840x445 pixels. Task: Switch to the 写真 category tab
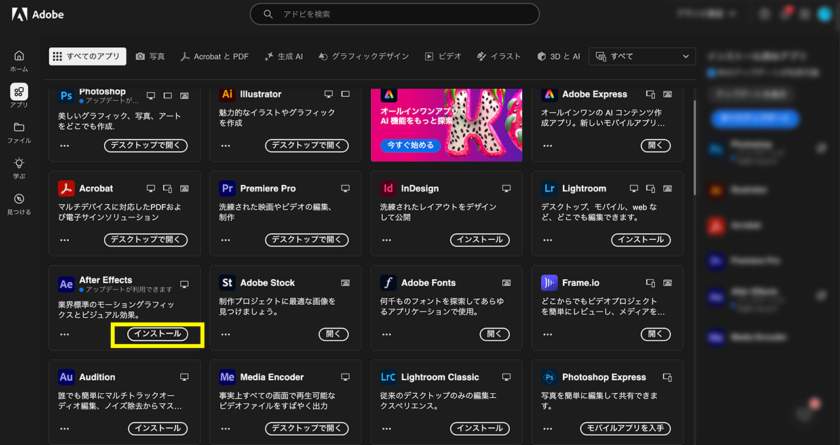[x=150, y=57]
